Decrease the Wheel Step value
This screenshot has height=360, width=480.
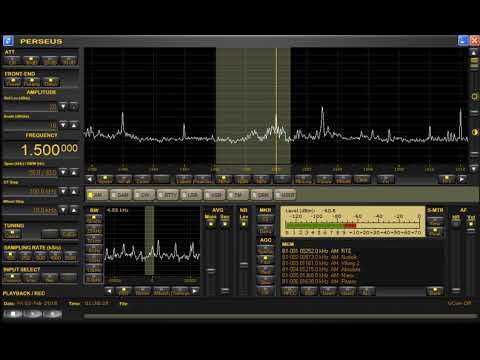pyautogui.click(x=63, y=210)
